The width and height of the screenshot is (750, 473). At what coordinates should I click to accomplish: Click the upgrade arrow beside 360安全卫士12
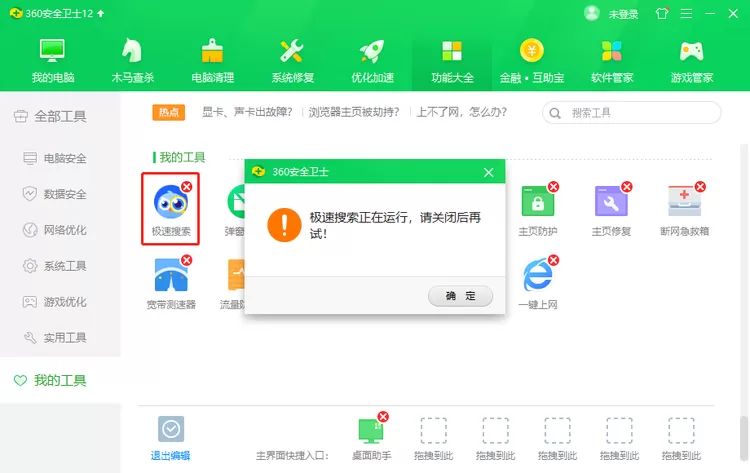(x=100, y=13)
